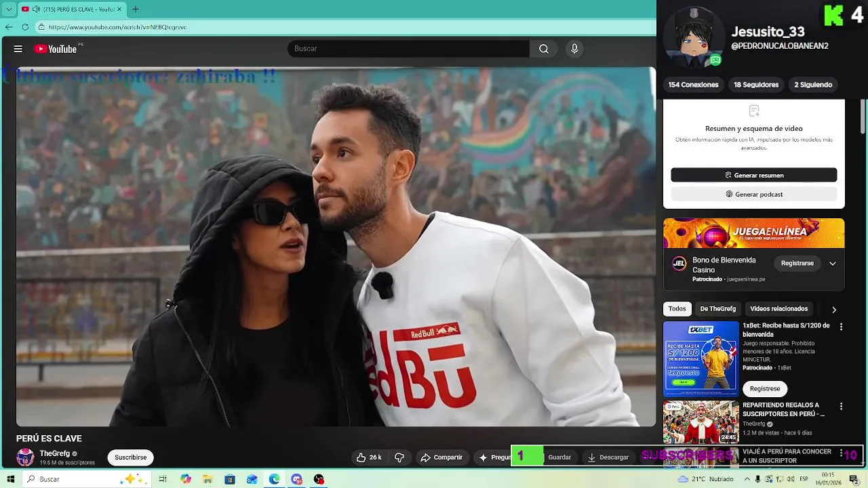Open 154 Conexiones count

(x=693, y=85)
